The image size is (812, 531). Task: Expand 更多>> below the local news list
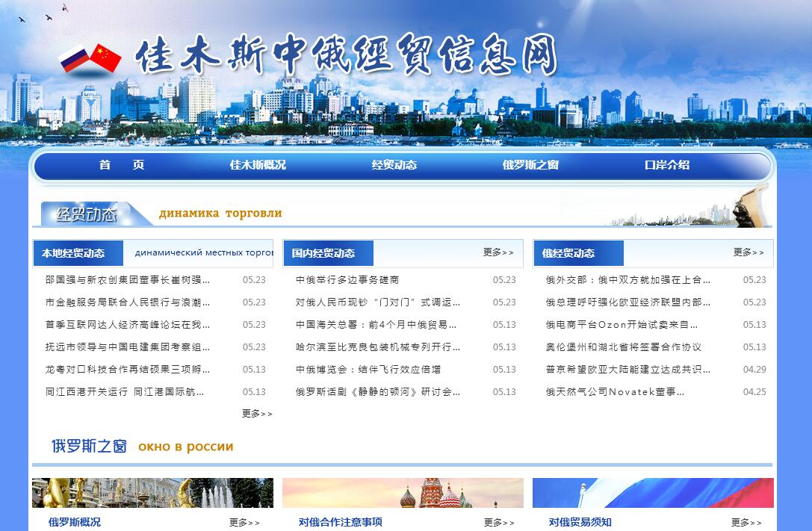tap(257, 414)
